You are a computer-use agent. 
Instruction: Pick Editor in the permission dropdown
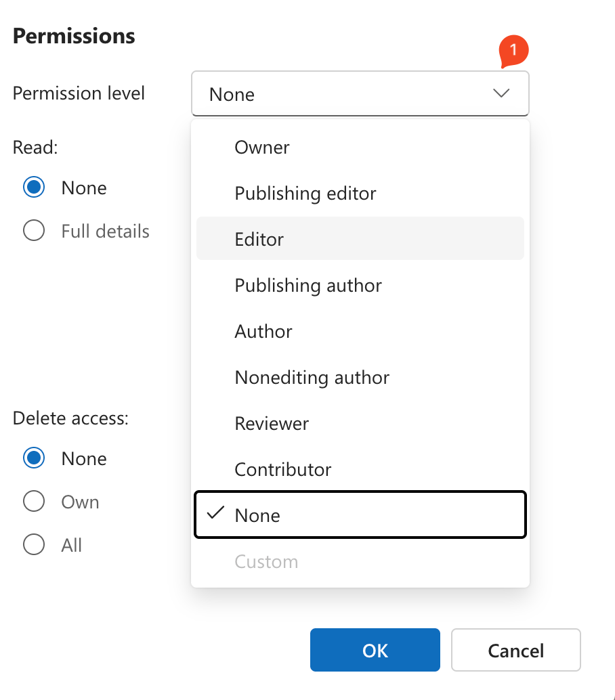[360, 239]
